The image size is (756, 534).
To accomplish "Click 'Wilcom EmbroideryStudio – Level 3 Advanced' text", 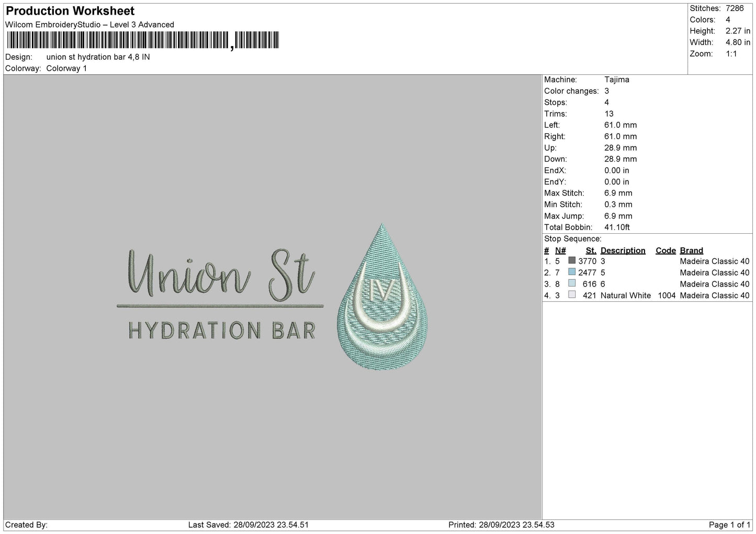I will coord(89,25).
